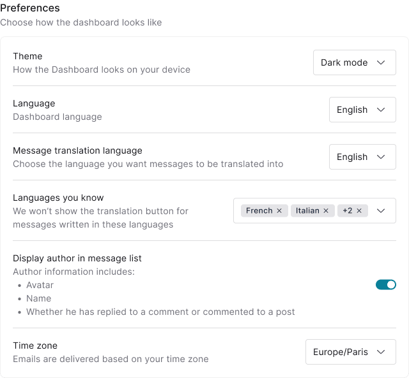409x378 pixels.
Task: Click the Preferences heading
Action: point(30,8)
